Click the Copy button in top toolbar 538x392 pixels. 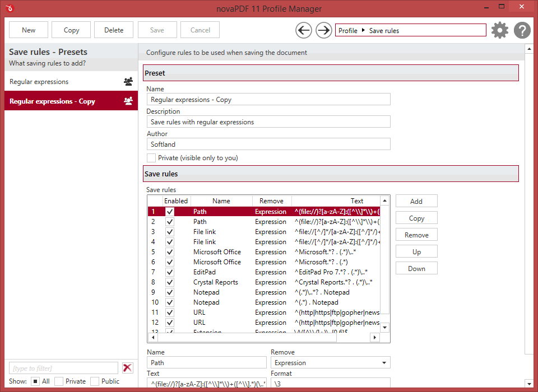tap(71, 30)
